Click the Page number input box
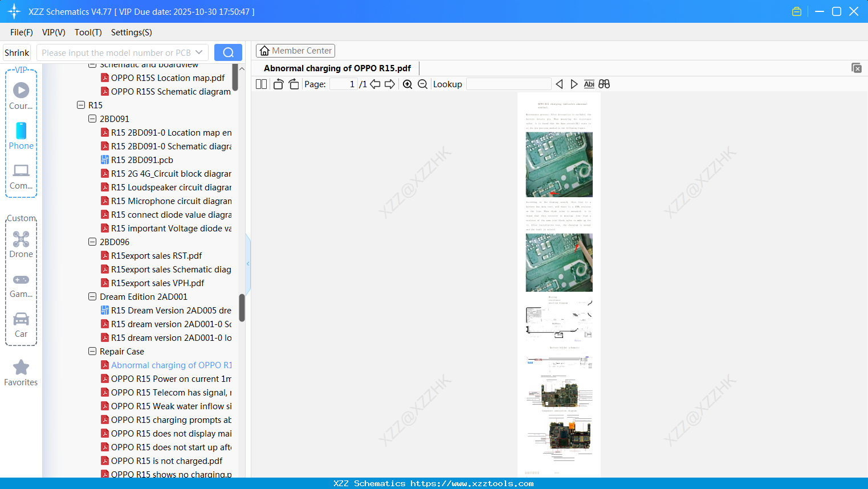This screenshot has width=868, height=489. (x=343, y=84)
